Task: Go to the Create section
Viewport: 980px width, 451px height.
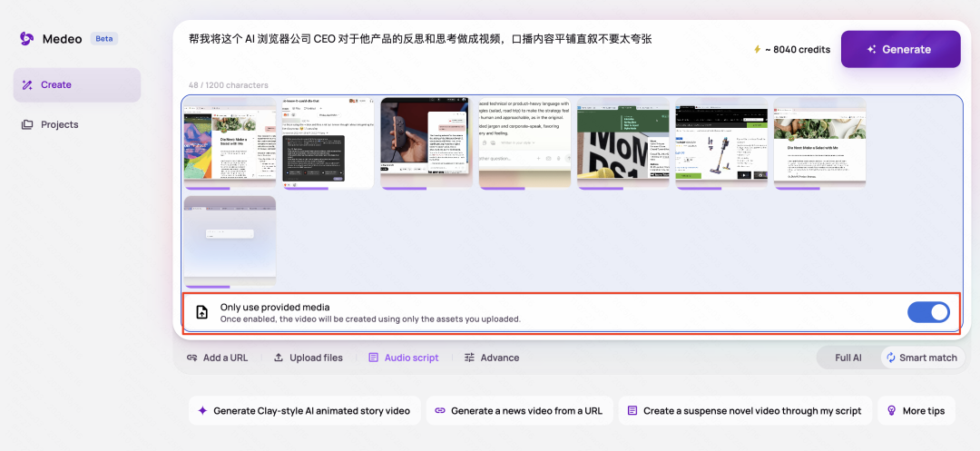Action: click(77, 85)
